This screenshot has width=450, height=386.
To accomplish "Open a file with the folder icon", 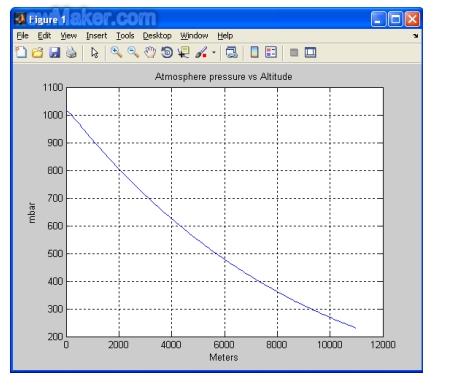I will coord(38,52).
